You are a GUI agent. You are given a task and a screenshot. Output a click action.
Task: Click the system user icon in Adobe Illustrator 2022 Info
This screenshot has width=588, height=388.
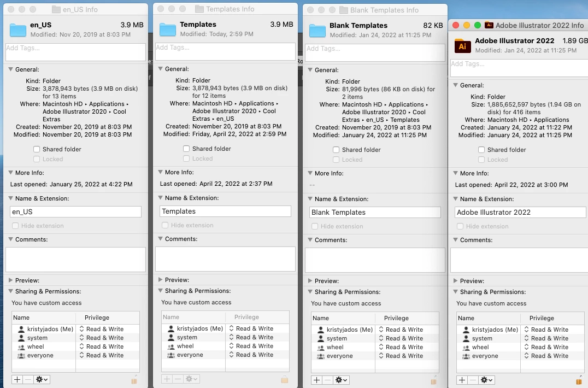click(466, 338)
